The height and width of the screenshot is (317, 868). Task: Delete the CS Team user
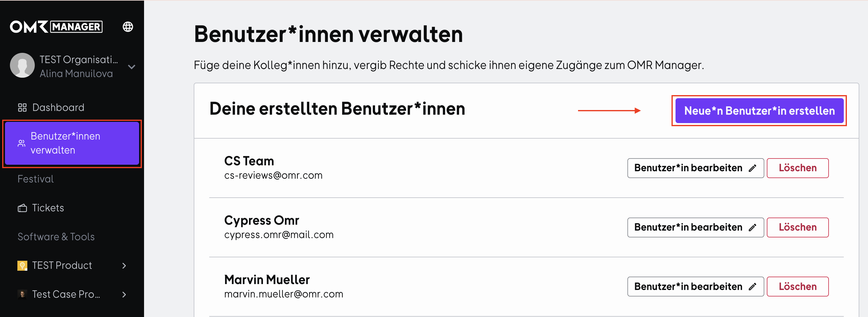798,168
